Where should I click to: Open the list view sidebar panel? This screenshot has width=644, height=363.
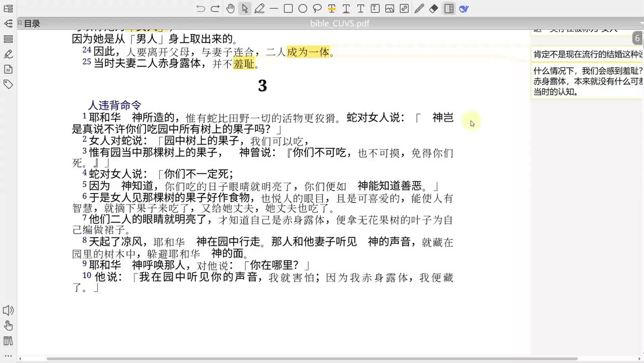(x=8, y=39)
